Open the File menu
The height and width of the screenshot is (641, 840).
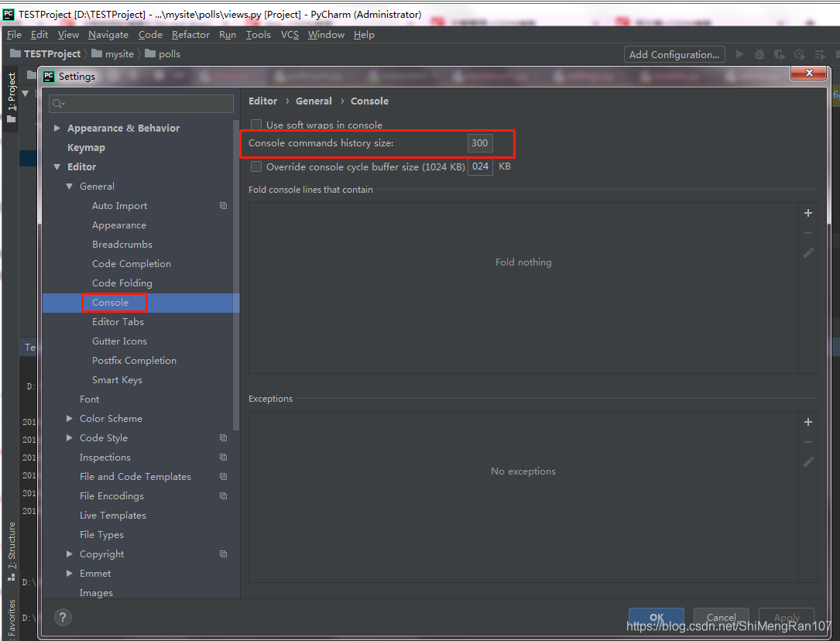[x=14, y=35]
